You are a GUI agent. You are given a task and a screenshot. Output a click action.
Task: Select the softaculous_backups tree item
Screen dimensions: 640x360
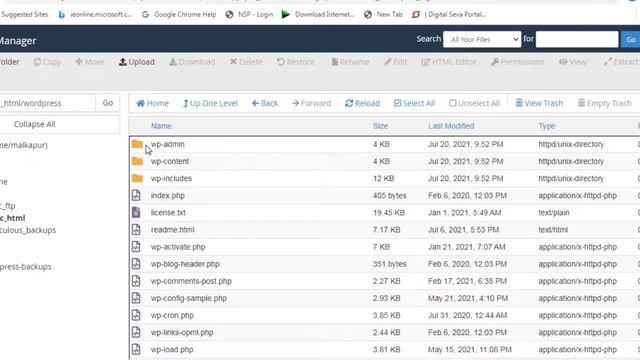coord(28,230)
